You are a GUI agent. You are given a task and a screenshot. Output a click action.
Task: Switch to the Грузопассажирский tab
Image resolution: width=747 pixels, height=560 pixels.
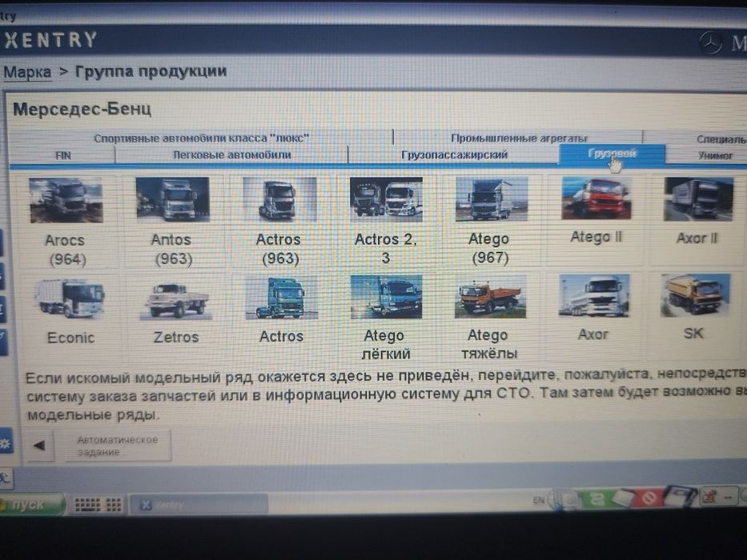(x=454, y=154)
